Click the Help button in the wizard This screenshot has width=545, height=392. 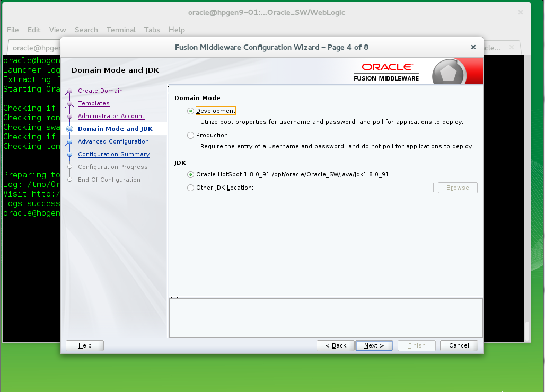[84, 345]
